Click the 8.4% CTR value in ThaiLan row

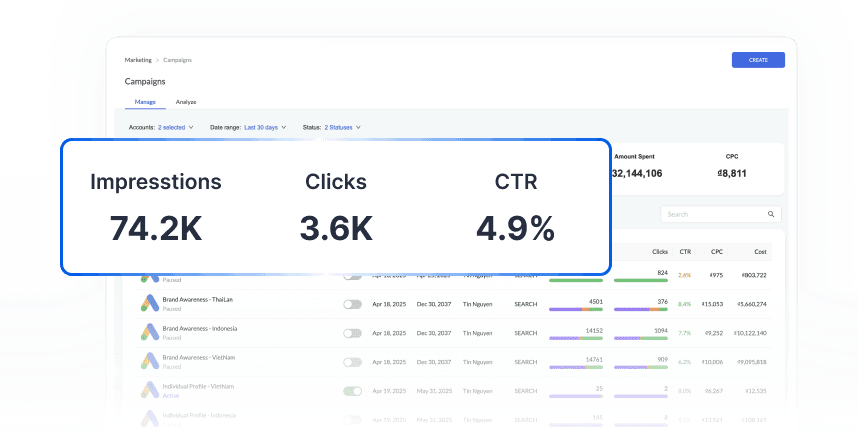click(685, 304)
